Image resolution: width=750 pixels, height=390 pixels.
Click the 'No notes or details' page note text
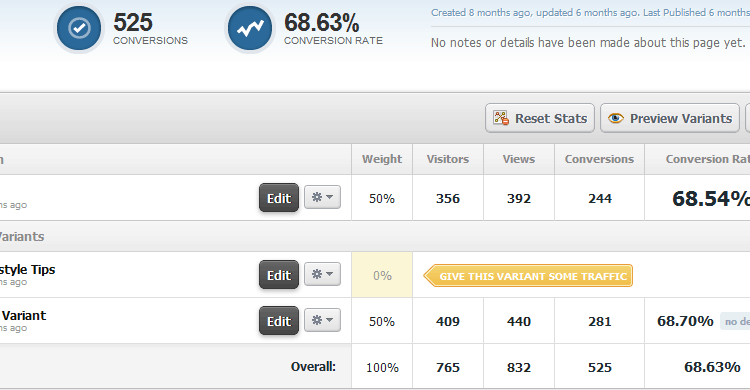(588, 43)
